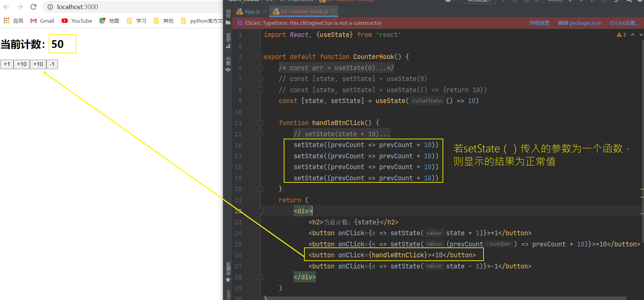
Task: Click the {state} expression in h2
Action: pos(367,222)
